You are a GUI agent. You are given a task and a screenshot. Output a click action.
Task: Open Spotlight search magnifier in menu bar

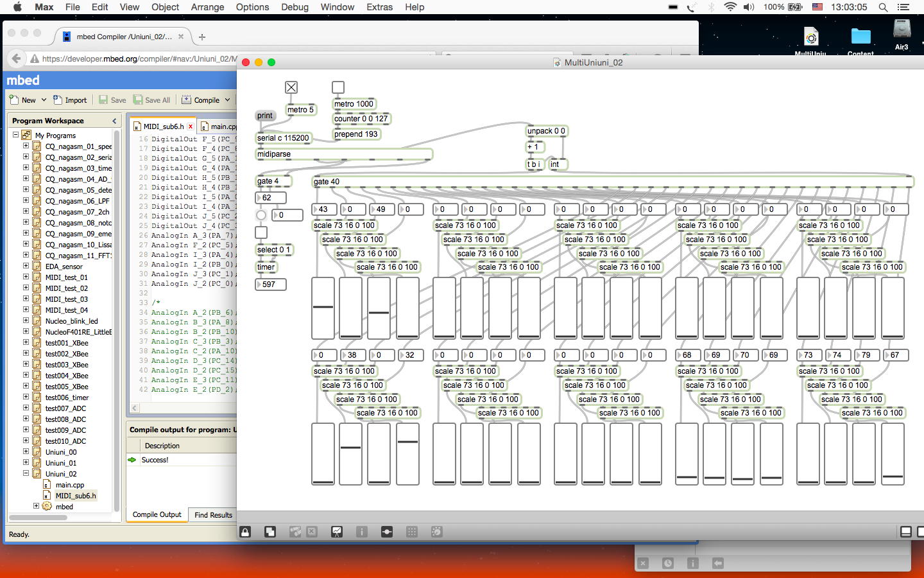pos(883,7)
